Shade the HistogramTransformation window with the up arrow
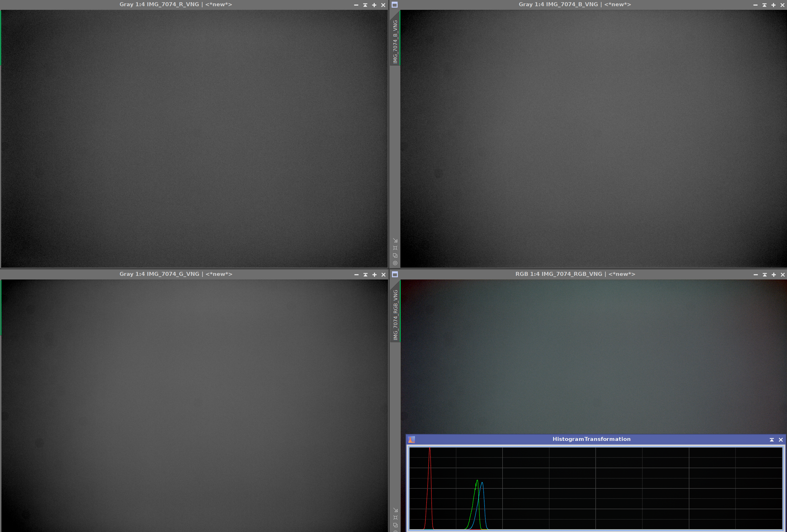787x532 pixels. [772, 439]
